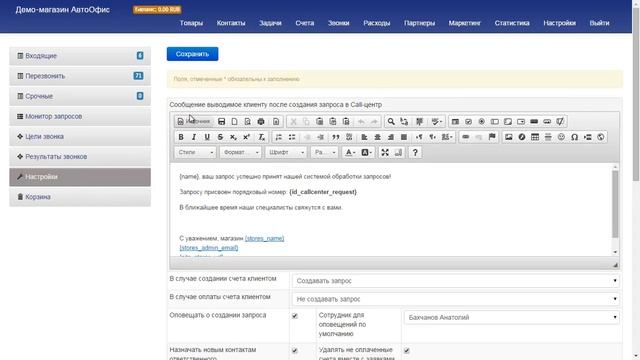Open the Статистика menu
Viewport: 640px width, 360px height.
(512, 23)
